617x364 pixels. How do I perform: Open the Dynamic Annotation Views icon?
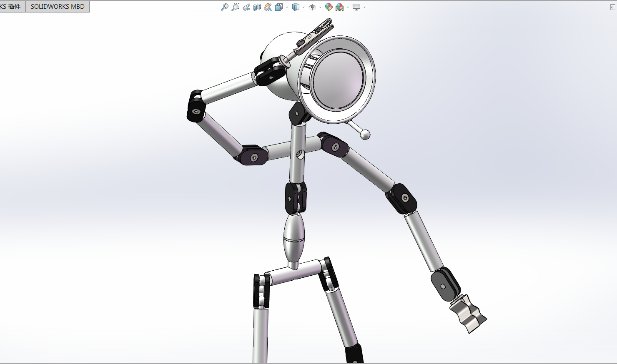pos(268,7)
